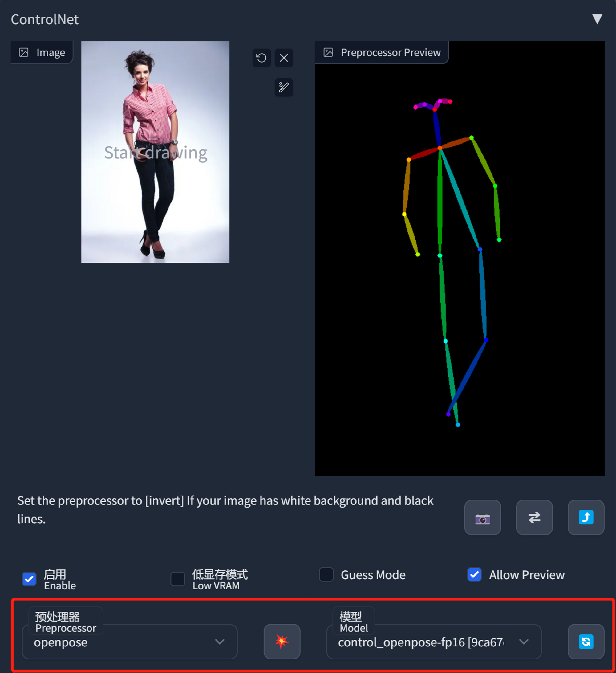Open the Model control_openpose-fp16 dropdown

coord(433,642)
